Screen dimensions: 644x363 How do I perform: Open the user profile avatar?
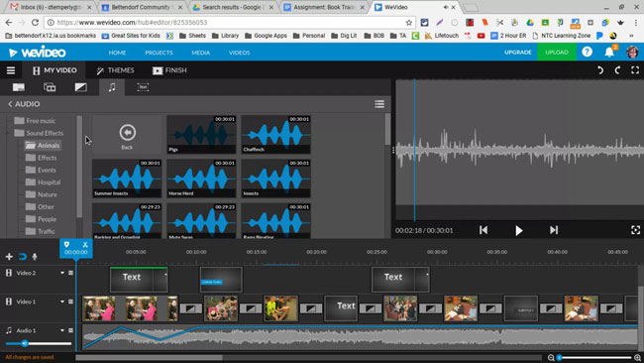point(632,53)
